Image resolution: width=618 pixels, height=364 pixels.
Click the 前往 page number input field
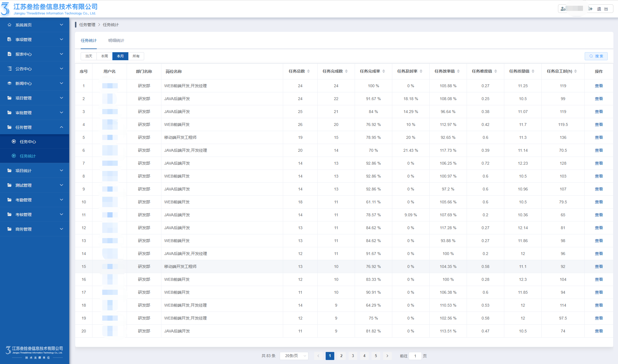coord(415,356)
